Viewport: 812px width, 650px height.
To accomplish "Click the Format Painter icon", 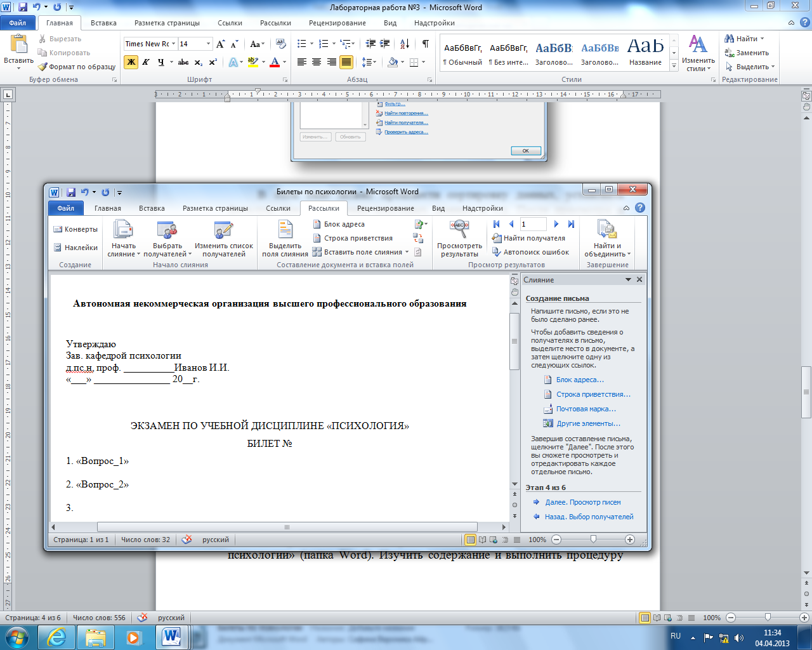I will pos(43,67).
